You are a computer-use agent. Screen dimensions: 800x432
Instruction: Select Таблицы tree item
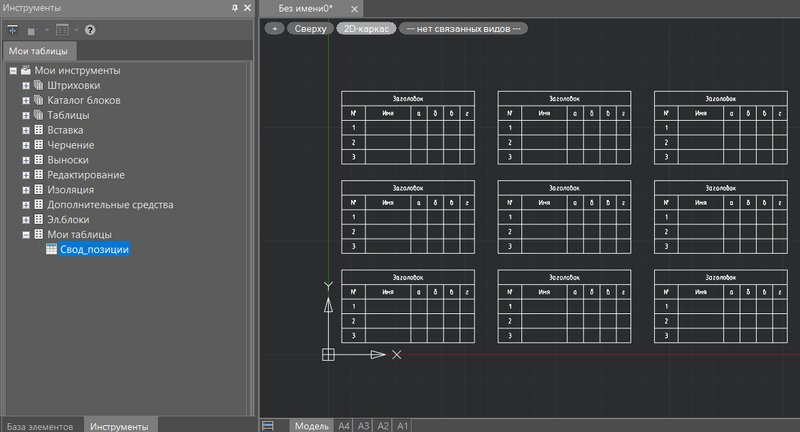click(x=68, y=115)
